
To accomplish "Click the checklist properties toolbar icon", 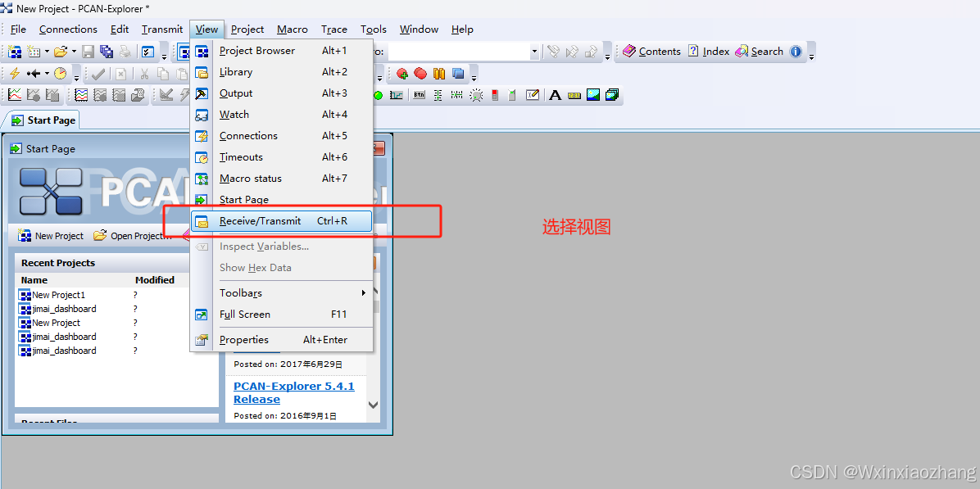I will pos(148,52).
